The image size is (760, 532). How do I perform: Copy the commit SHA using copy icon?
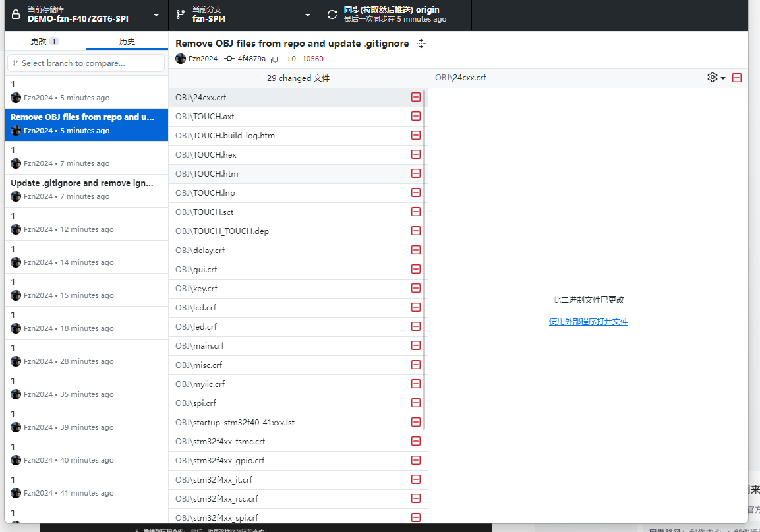click(274, 59)
